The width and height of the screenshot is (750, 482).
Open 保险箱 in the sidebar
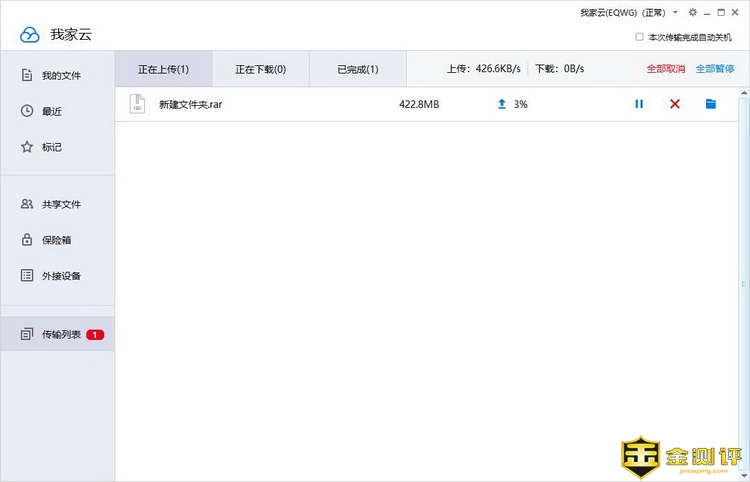click(56, 240)
